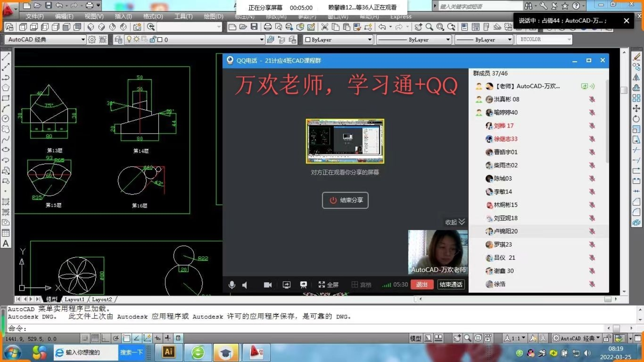The width and height of the screenshot is (644, 362).
Task: Toggle Ortho mode in status bar
Action: 105,338
